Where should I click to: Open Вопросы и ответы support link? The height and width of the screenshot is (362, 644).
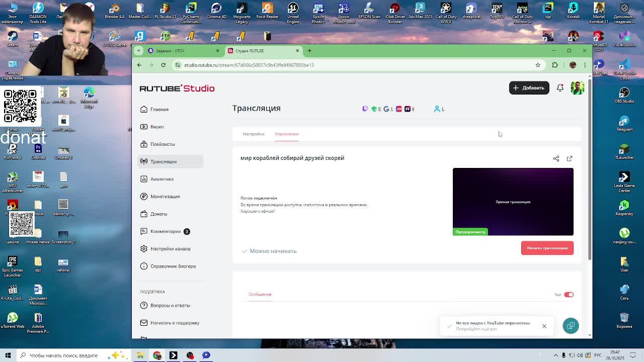[170, 306]
